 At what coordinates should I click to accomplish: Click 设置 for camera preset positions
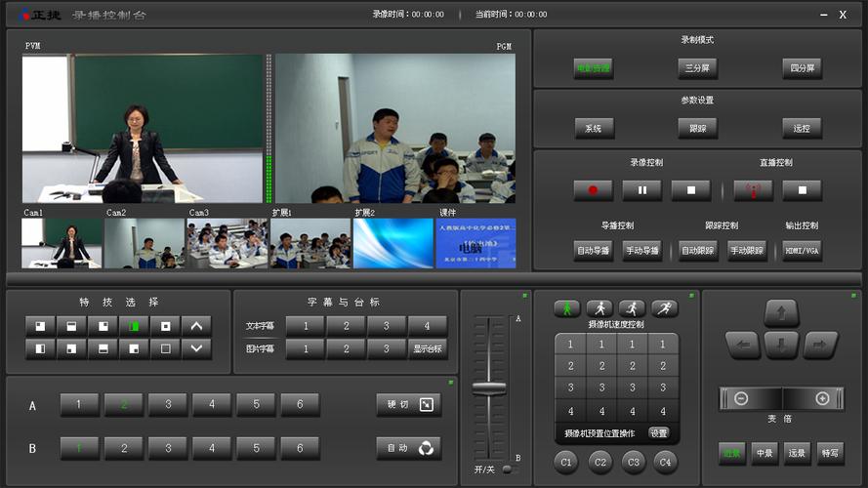(659, 433)
